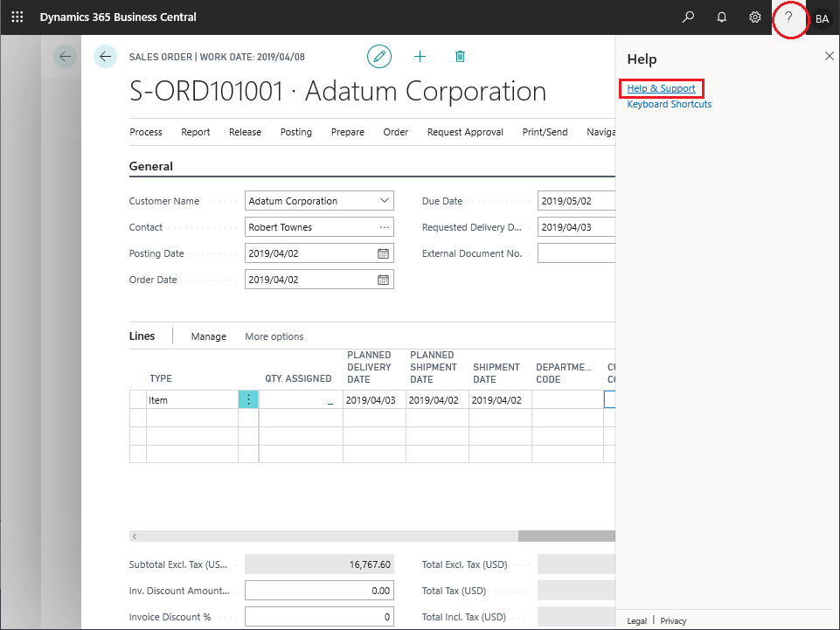Close the Help pane
The height and width of the screenshot is (630, 840).
(830, 56)
